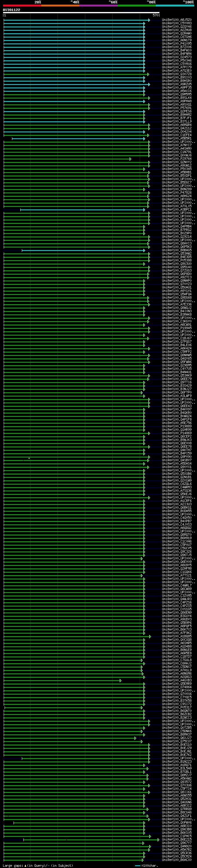The image size is (197, 868).
Task: Open the UniRef100_Q95140 hit
Action: [176, 267]
